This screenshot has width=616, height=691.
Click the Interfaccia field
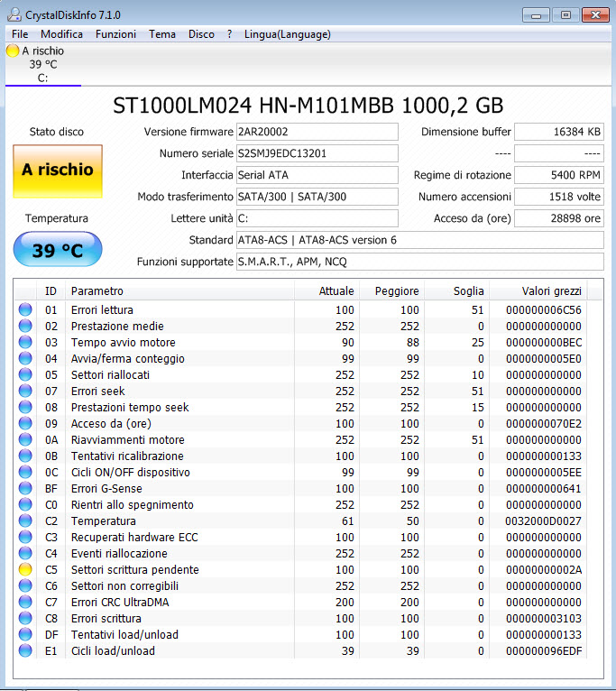(317, 175)
